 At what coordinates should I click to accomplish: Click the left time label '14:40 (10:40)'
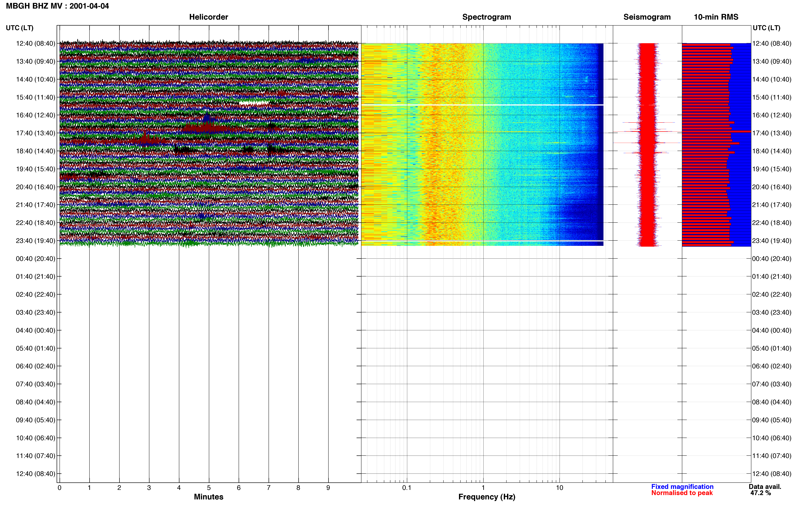click(x=36, y=79)
